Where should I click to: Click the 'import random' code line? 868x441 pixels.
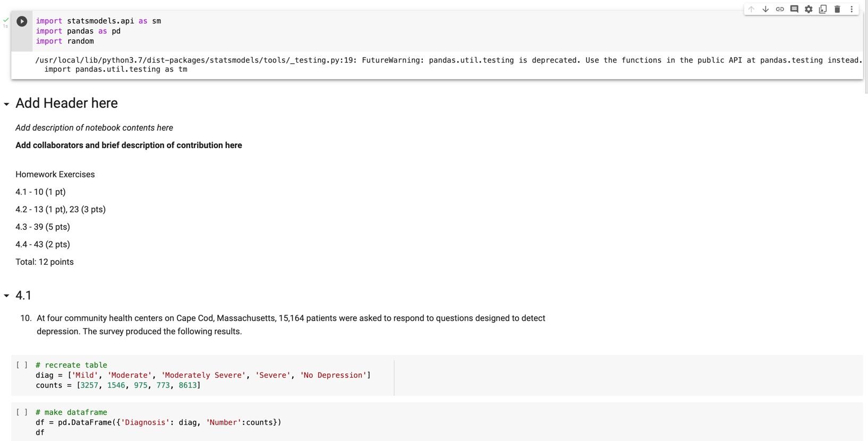65,41
